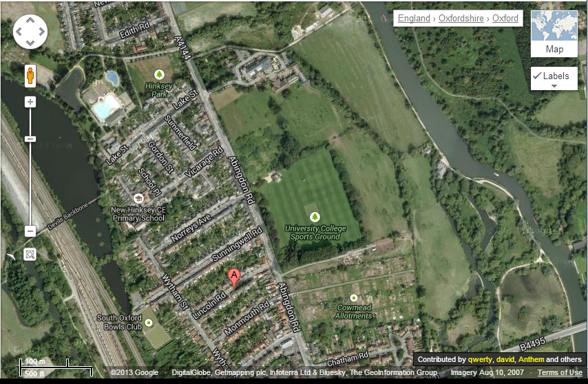Zoom out with the minus button

click(x=30, y=231)
